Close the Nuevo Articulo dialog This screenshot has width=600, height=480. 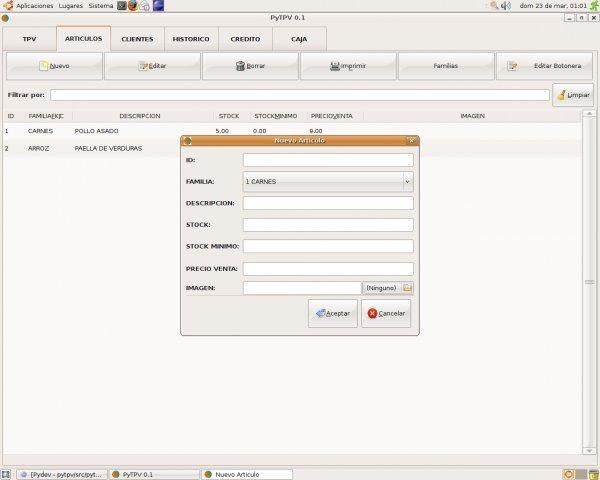411,140
